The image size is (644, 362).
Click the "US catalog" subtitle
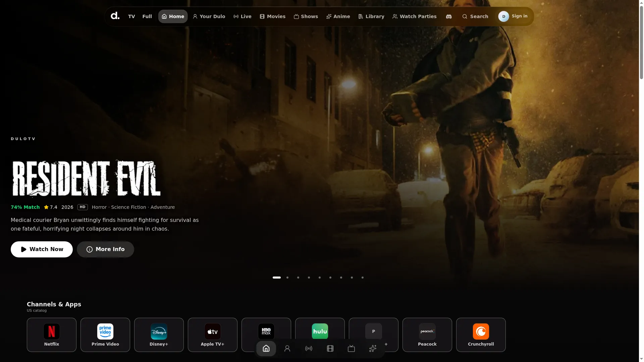37,311
